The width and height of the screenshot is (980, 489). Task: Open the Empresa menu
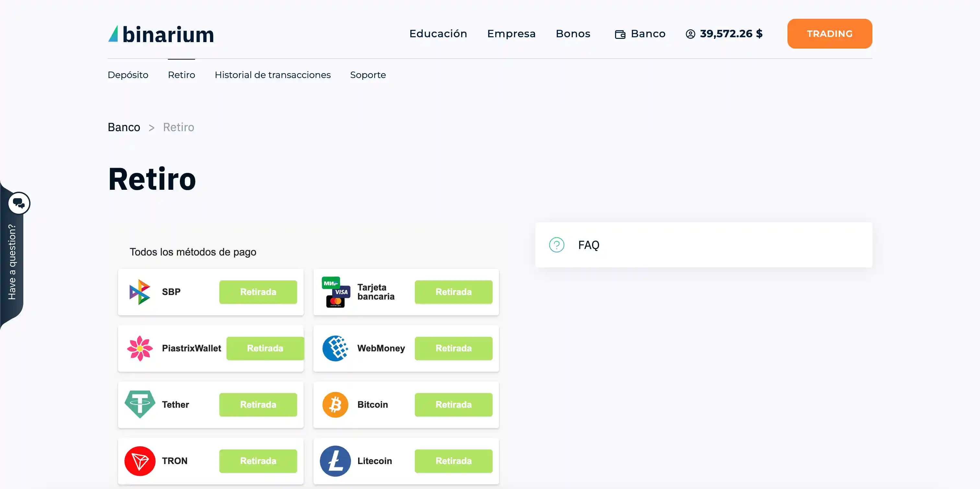point(511,33)
